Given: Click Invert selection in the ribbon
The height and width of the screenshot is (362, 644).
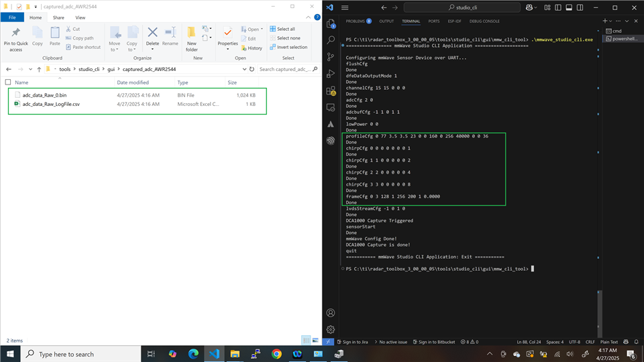Looking at the screenshot, I should pos(288,47).
